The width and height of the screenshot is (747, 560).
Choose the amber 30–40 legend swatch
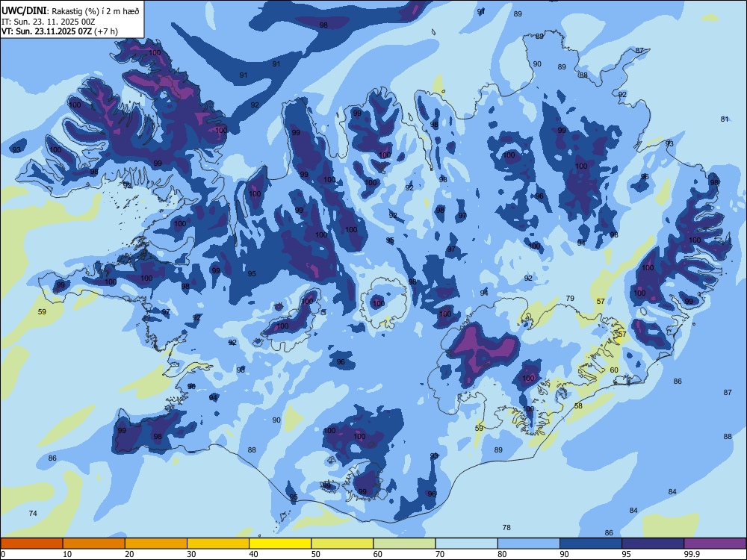pyautogui.click(x=218, y=544)
